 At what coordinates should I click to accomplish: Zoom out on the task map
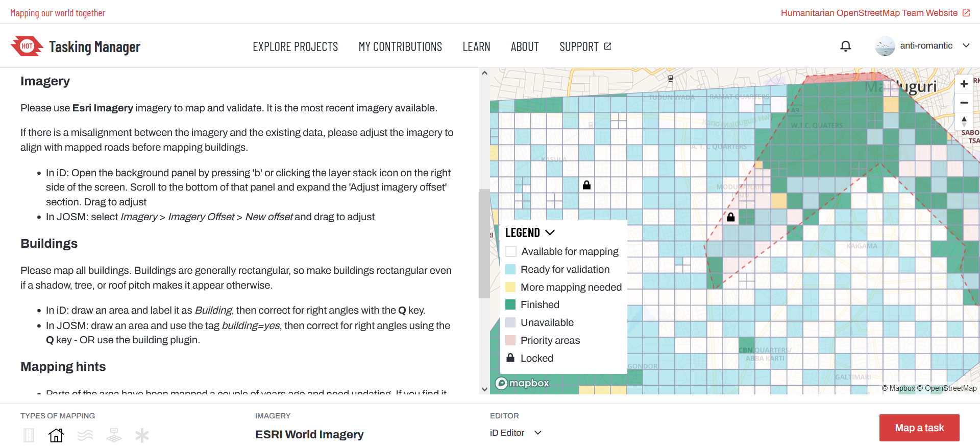coord(964,103)
